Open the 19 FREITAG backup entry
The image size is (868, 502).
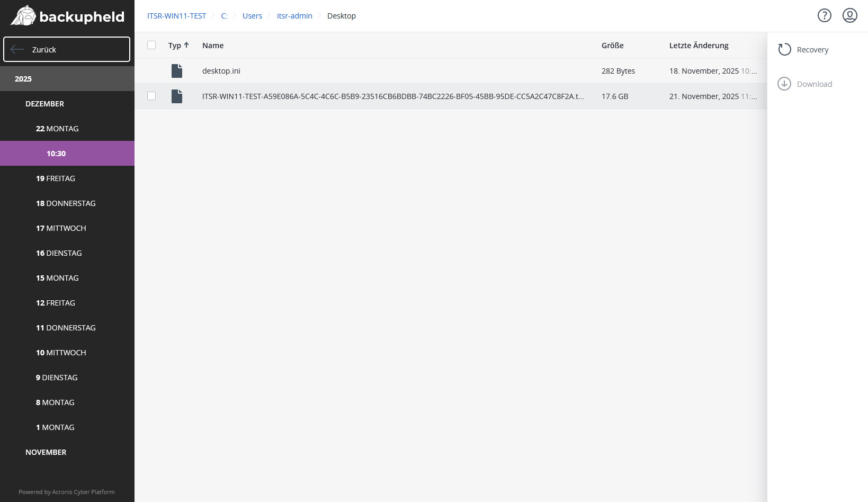pyautogui.click(x=56, y=178)
